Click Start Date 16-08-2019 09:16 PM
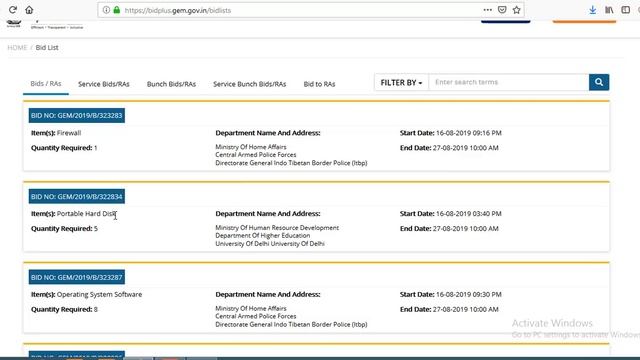 [451, 133]
